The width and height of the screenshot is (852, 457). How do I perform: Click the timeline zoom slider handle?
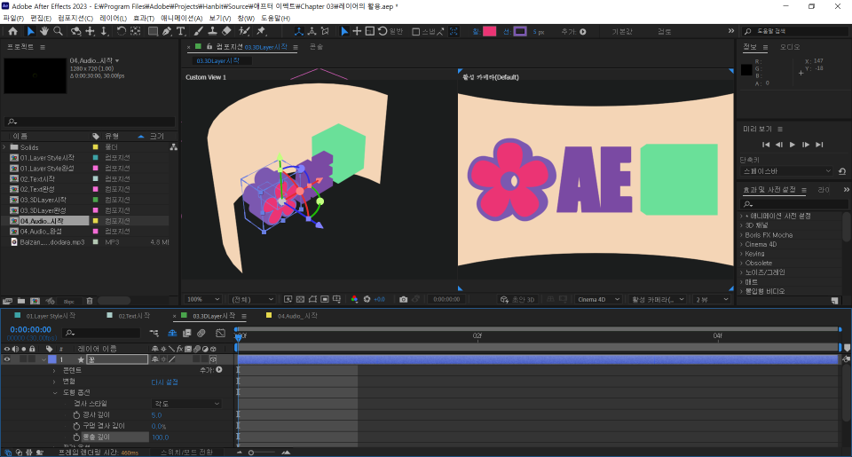point(251,452)
